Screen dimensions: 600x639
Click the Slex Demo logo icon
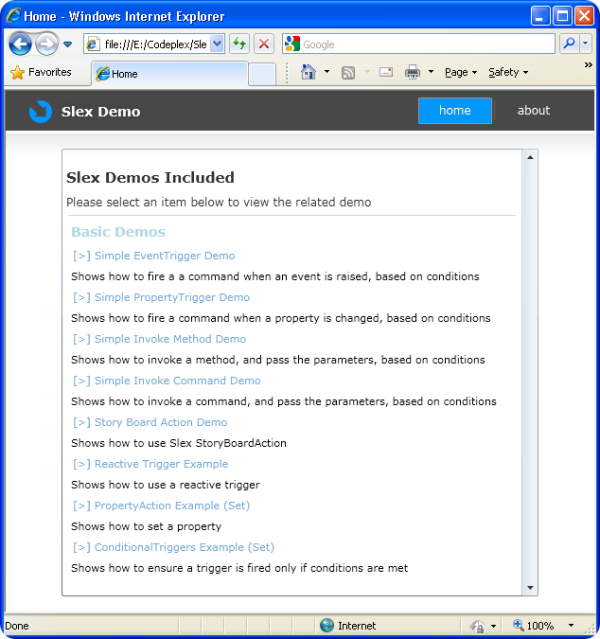(40, 111)
